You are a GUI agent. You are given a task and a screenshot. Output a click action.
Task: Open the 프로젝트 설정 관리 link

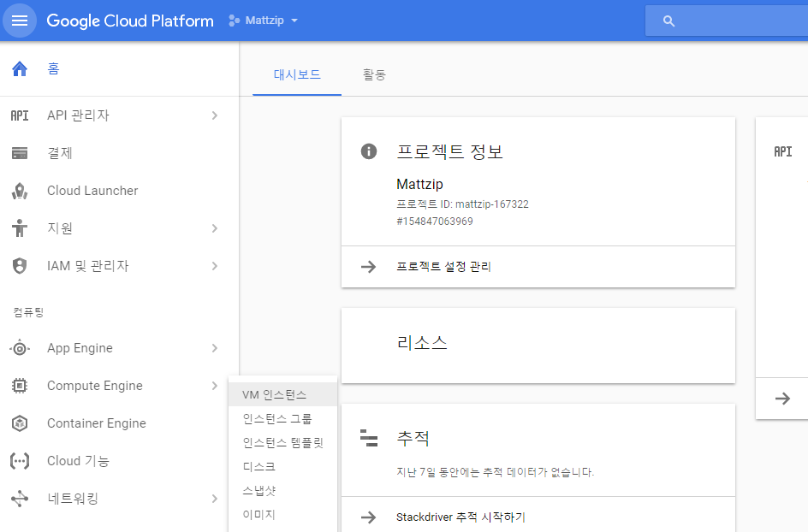point(443,267)
